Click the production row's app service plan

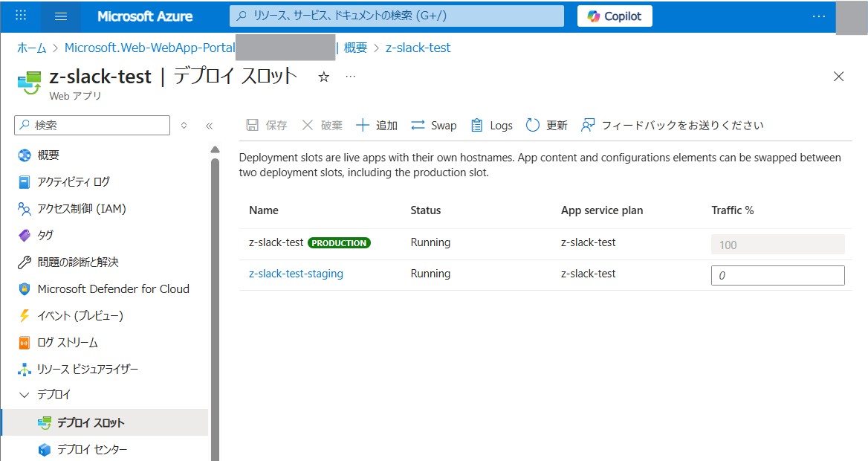pos(589,242)
